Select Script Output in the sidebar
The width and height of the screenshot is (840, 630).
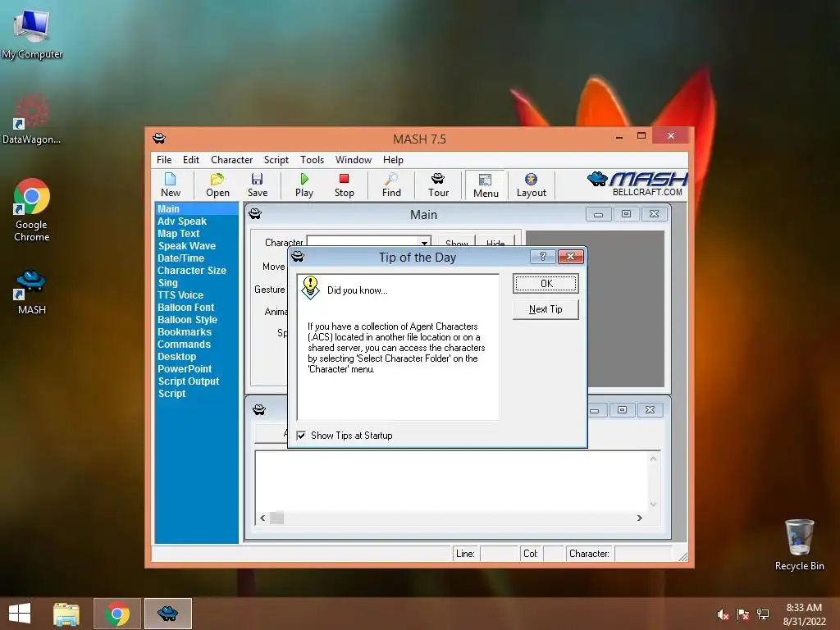click(189, 381)
